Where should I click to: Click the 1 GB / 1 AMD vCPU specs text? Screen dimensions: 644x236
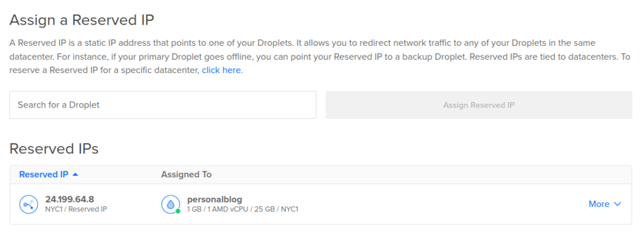tap(243, 210)
